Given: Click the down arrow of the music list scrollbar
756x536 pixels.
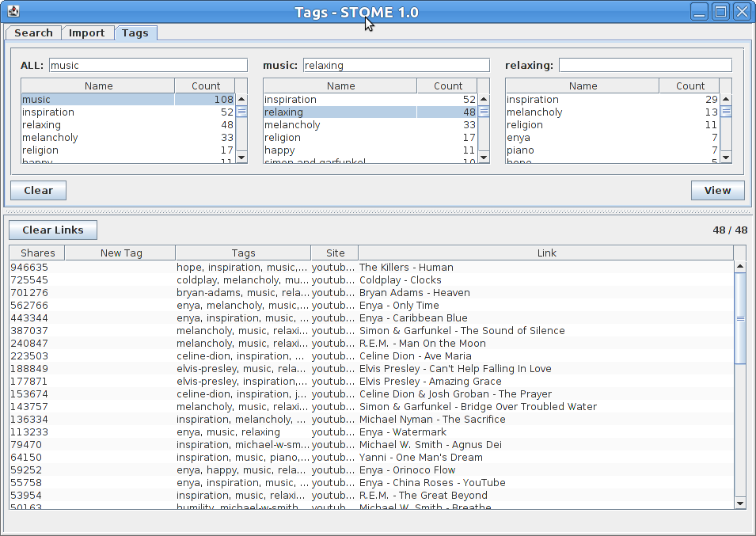Looking at the screenshot, I should click(x=483, y=158).
